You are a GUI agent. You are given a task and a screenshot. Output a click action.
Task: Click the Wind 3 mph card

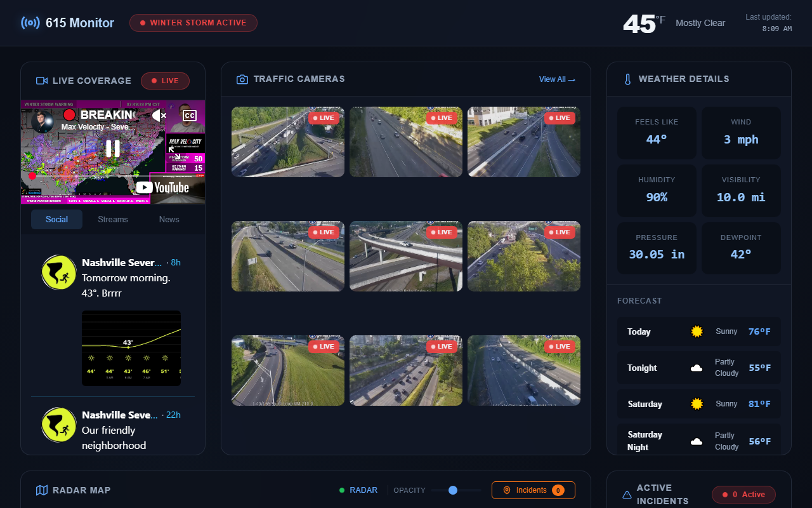[741, 133]
